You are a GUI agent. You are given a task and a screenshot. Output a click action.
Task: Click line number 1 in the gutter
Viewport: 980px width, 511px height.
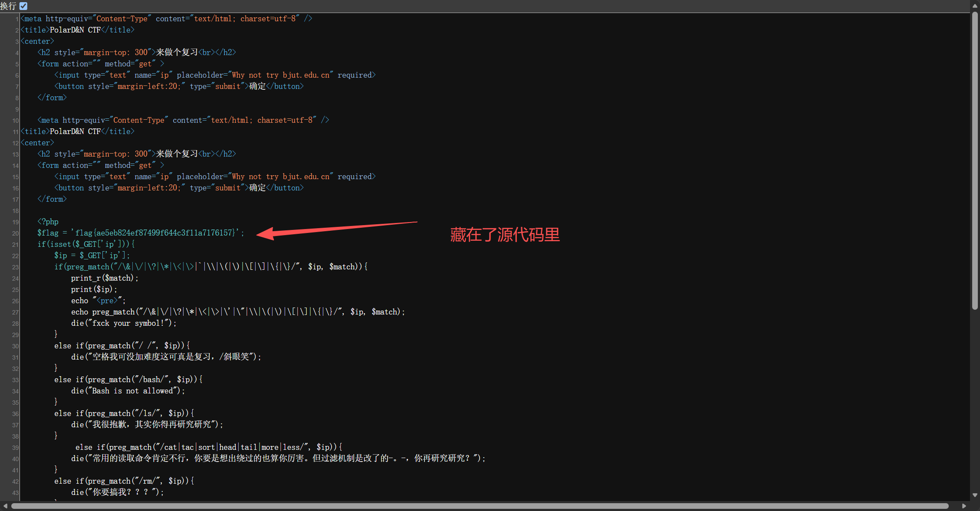(17, 19)
